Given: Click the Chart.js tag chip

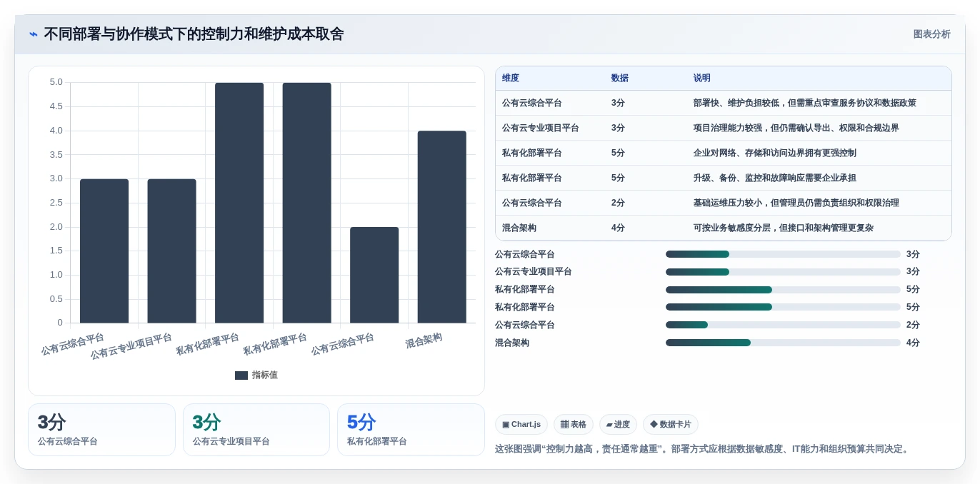Looking at the screenshot, I should coord(521,424).
